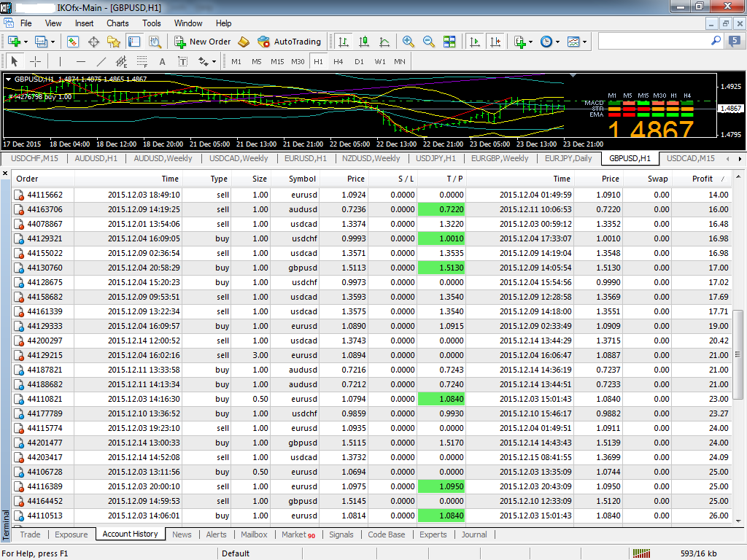The width and height of the screenshot is (747, 560).
Task: Open the Profiles icon
Action: [x=42, y=42]
